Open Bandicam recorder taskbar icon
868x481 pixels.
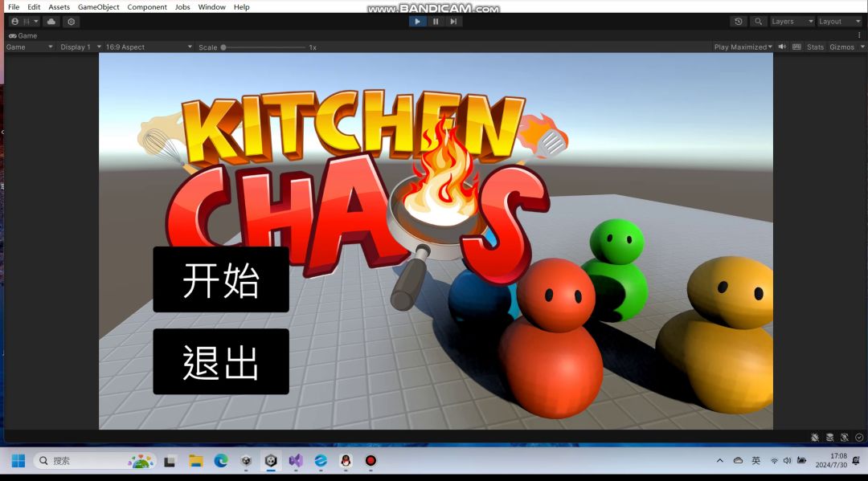coord(371,461)
